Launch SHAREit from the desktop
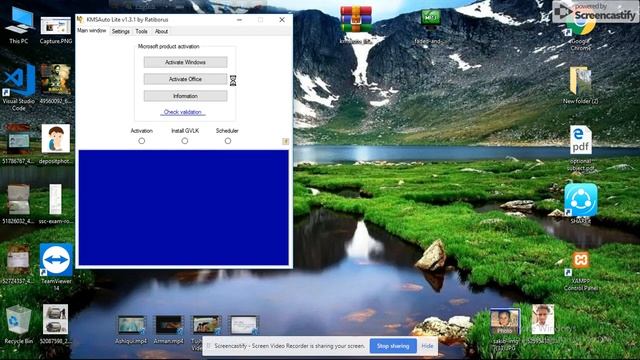Image resolution: width=640 pixels, height=360 pixels. pos(580,204)
